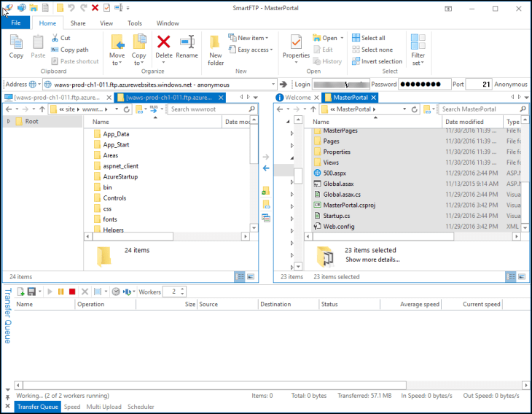532x414 pixels.
Task: Click the blue left transfer arrow between panes
Action: coord(266,168)
